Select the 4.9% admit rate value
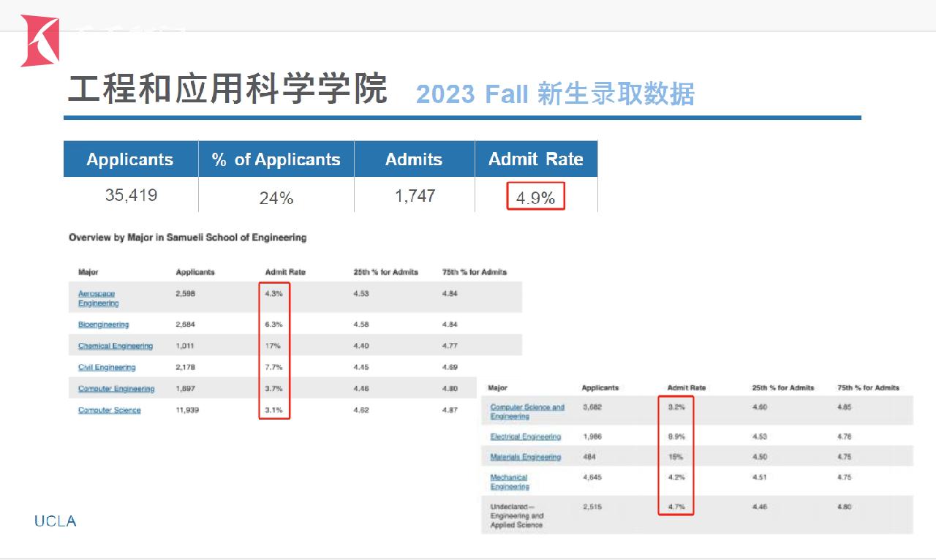 coord(536,197)
